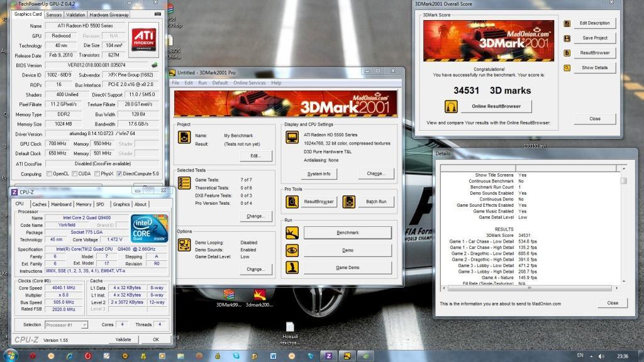The height and width of the screenshot is (362, 644).
Task: Open the 3dmark200 desktop shortcut icon
Action: [259, 298]
